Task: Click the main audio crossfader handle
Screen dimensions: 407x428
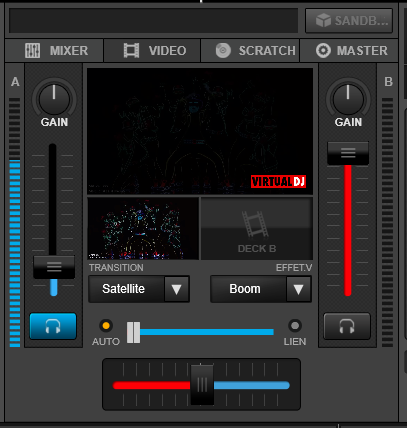Action: 202,385
